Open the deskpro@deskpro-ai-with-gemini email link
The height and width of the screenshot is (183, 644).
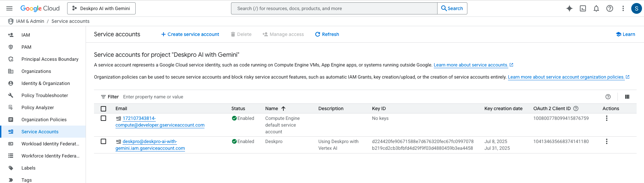coord(150,145)
